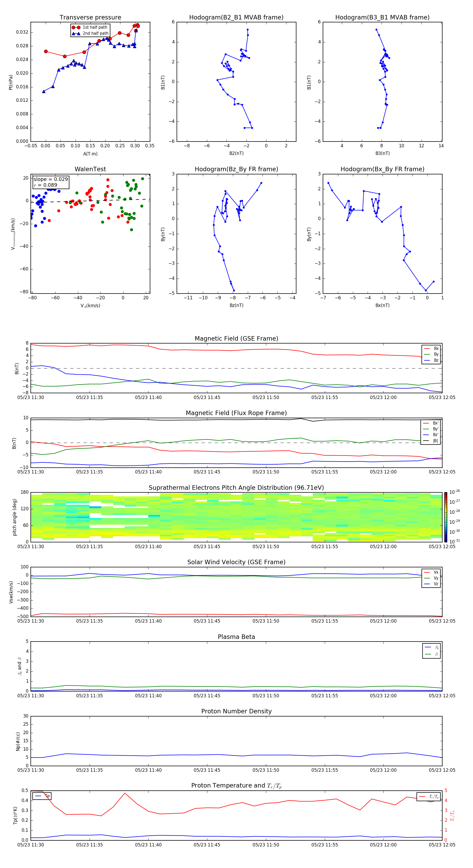This screenshot has height=868, width=473.
Task: Click the '10^-26' colorbar tick label
Action: point(455,492)
